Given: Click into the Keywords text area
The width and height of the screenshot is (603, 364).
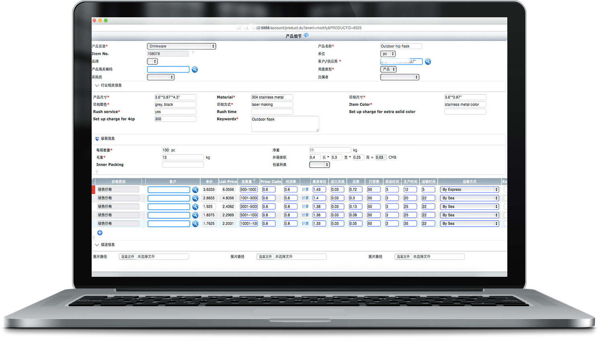Looking at the screenshot, I should [x=285, y=124].
